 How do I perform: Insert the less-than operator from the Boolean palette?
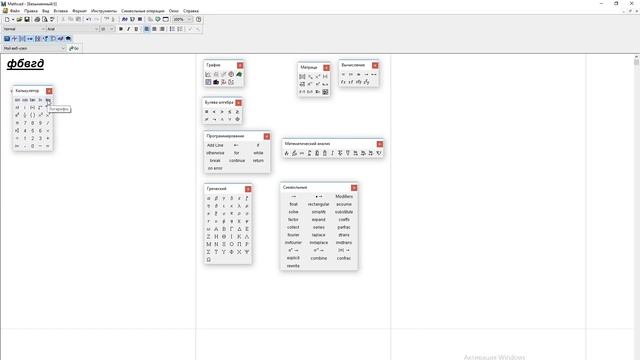(214, 111)
